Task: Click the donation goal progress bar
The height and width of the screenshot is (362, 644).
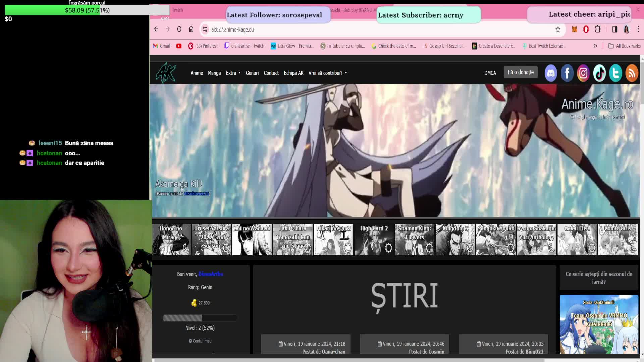Action: (x=87, y=10)
